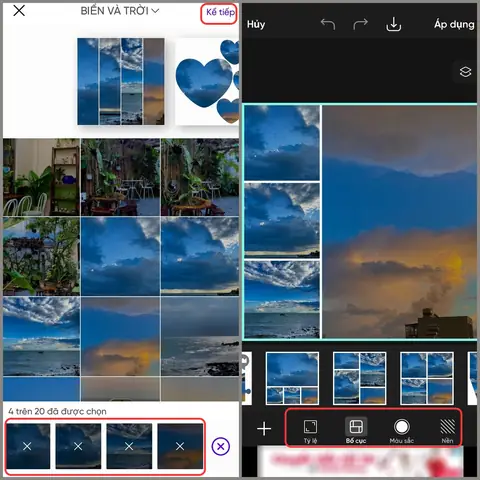Tap Áp dụng to apply the collage
Screen dimensions: 480x480
click(454, 24)
